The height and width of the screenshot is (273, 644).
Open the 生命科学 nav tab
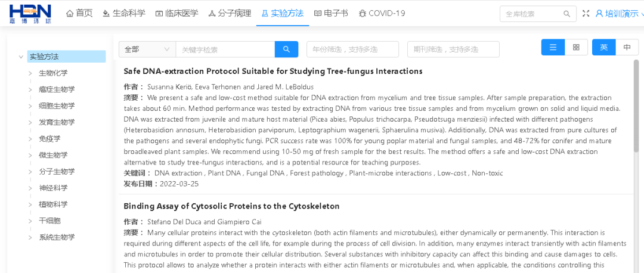[x=124, y=13]
